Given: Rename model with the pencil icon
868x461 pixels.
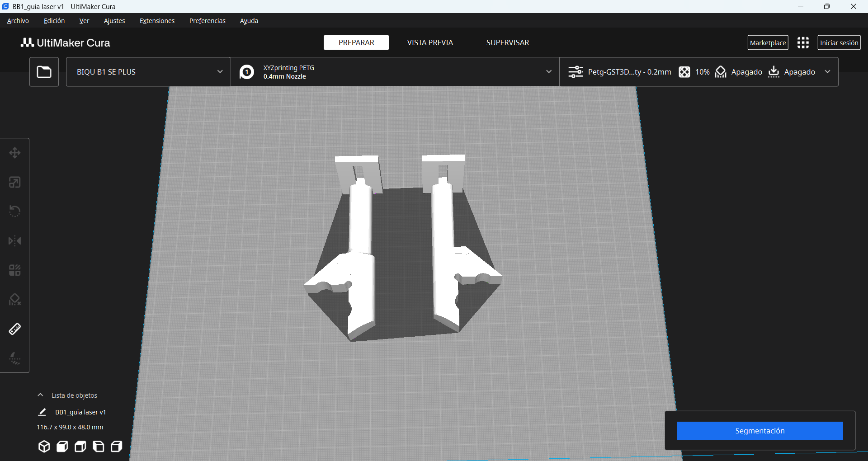Looking at the screenshot, I should (x=42, y=412).
